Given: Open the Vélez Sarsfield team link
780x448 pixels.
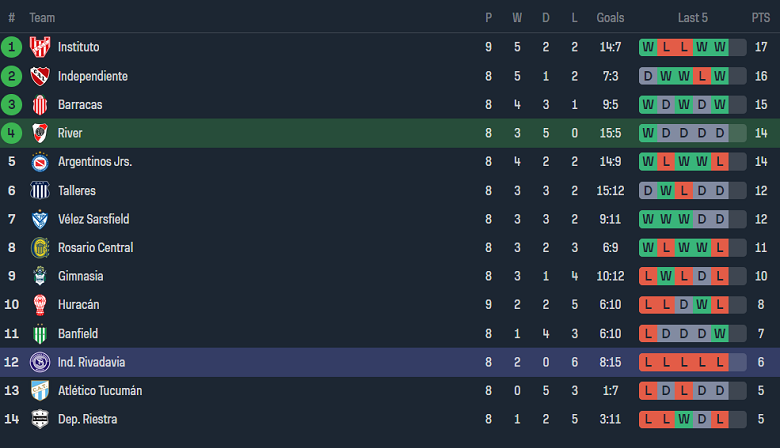Looking at the screenshot, I should 93,219.
